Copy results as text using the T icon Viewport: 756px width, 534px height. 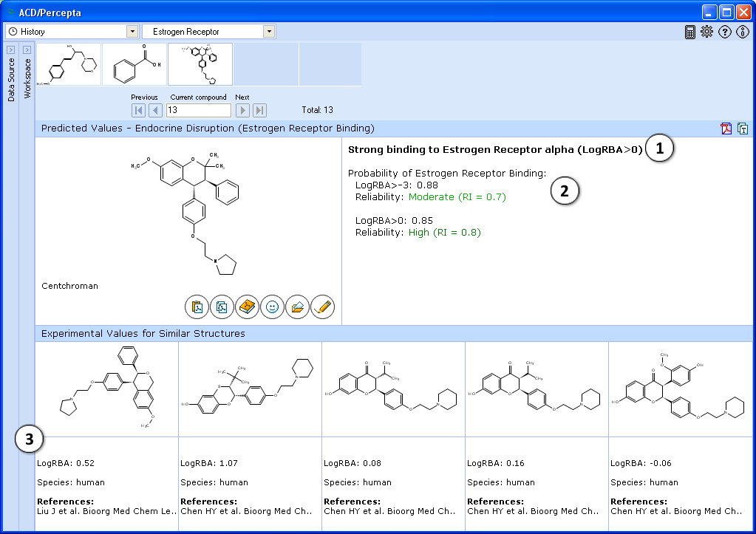(x=743, y=129)
